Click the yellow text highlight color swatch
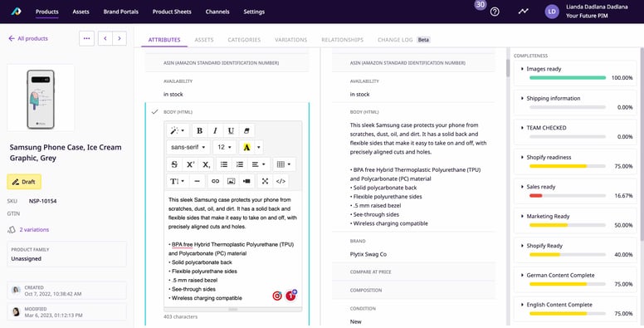This screenshot has height=328, width=644. (246, 147)
